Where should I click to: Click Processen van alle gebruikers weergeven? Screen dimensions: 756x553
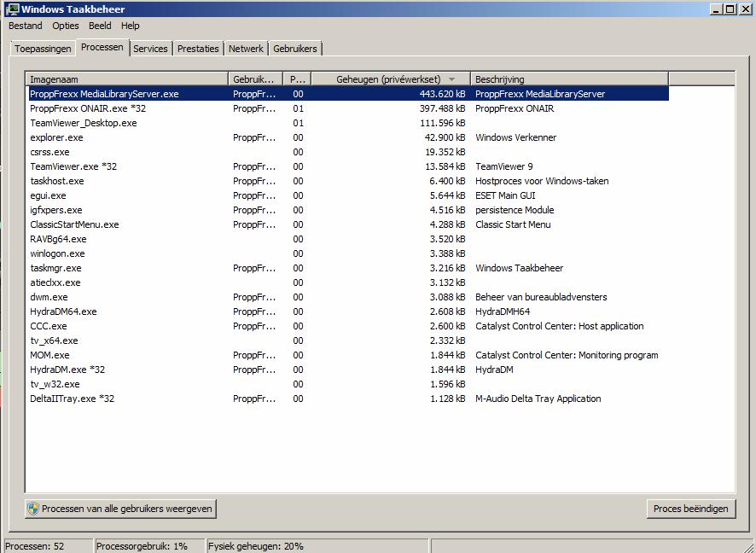[121, 508]
